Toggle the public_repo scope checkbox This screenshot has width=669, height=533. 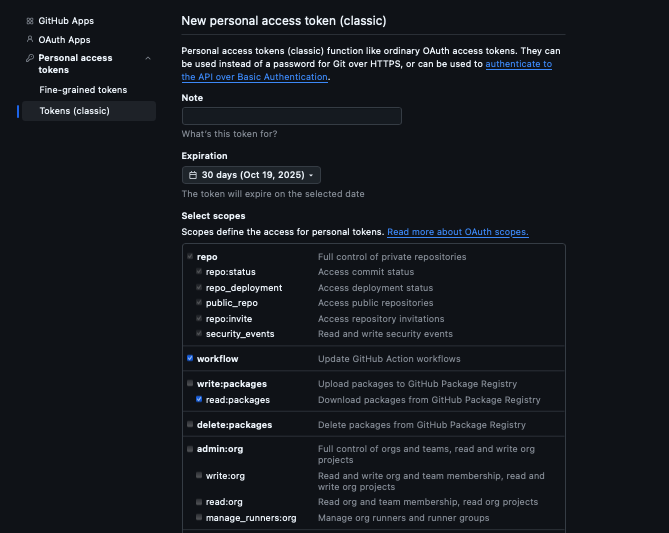click(x=198, y=303)
